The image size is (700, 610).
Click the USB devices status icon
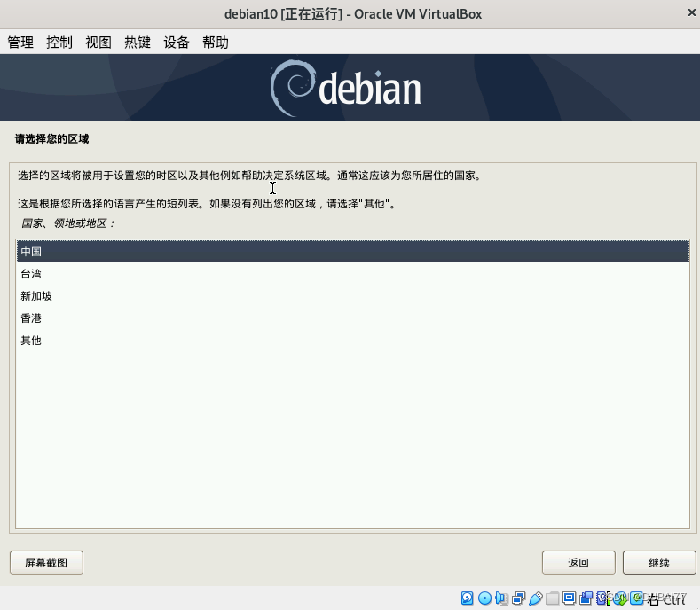click(x=535, y=598)
